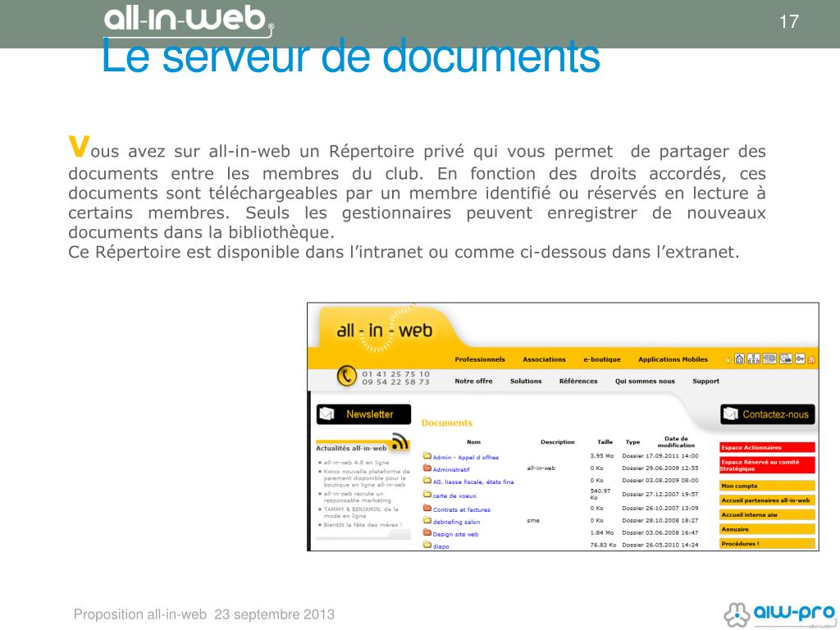Open Accueil partenaires all-in-web
Viewport: 840px width, 630px height.
coord(767,500)
